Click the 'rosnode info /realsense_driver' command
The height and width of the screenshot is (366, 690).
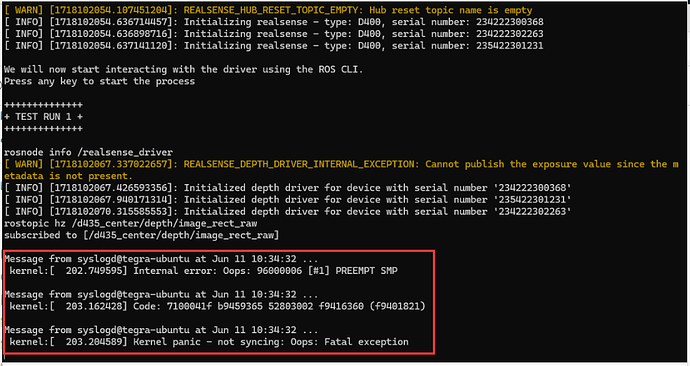click(x=88, y=152)
